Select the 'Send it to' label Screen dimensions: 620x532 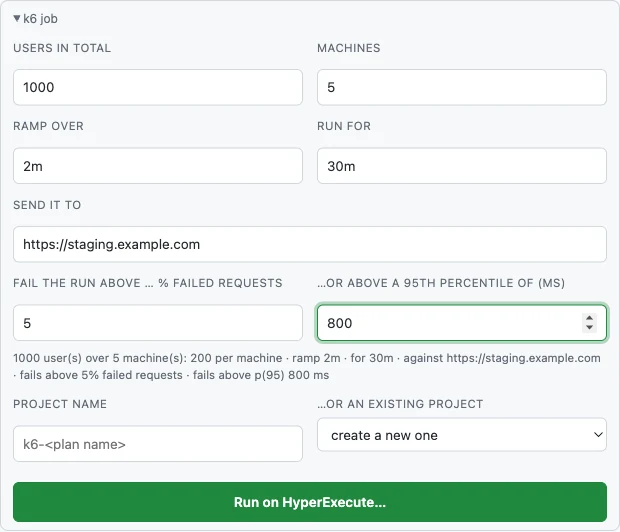(47, 205)
